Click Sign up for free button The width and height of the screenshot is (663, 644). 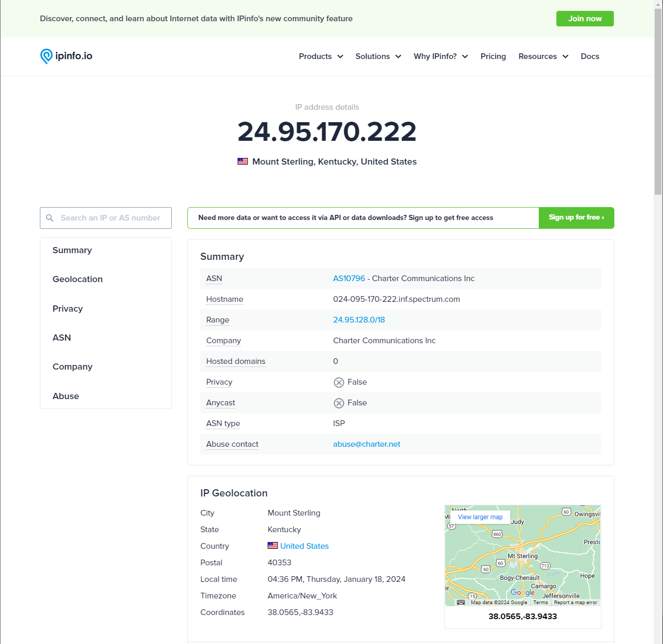point(577,218)
